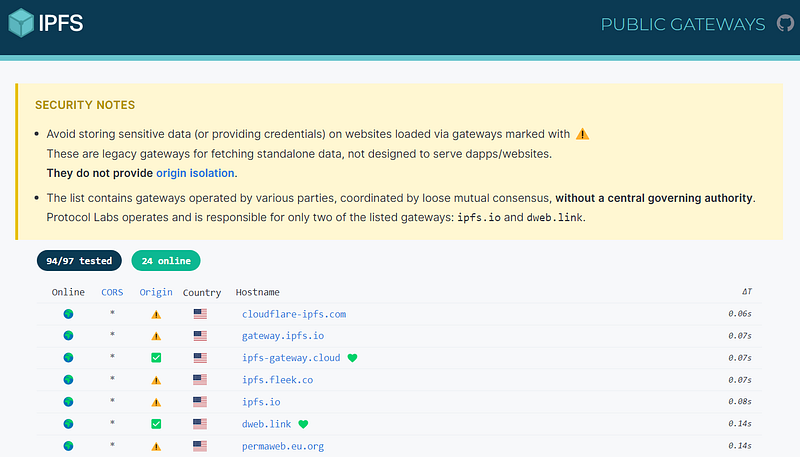
Task: Open permaweb.eu.org hostname link
Action: click(x=283, y=446)
